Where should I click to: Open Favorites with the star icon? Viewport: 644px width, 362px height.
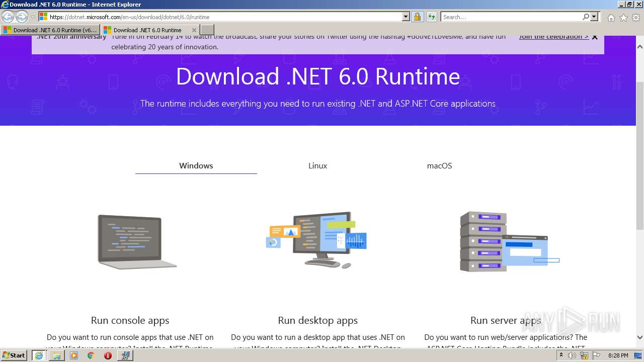point(623,18)
